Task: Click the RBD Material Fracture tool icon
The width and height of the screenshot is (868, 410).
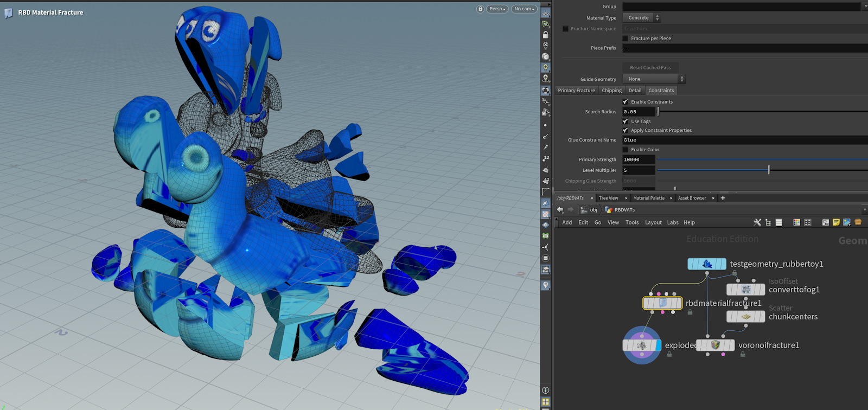Action: point(8,13)
